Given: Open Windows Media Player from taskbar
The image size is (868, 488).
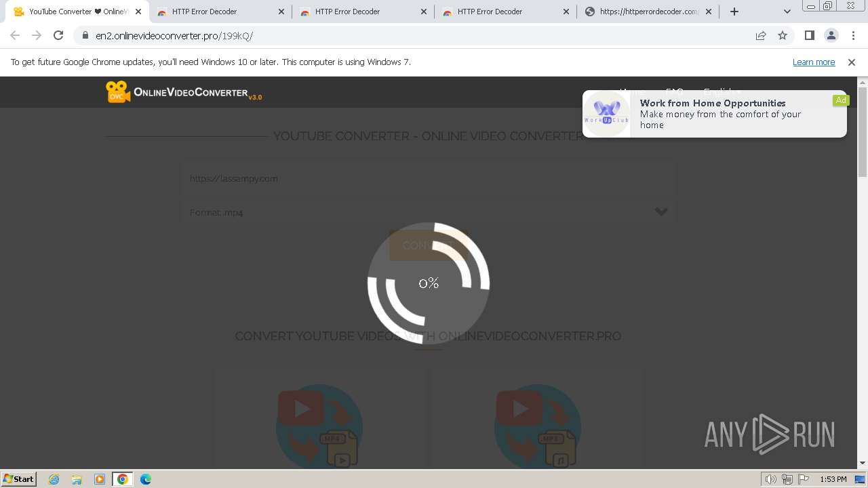Looking at the screenshot, I should [100, 479].
